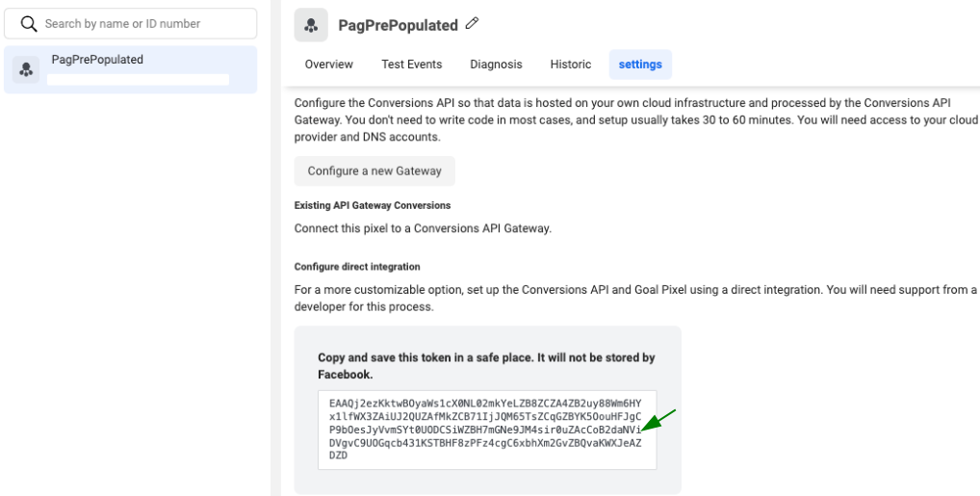The width and height of the screenshot is (980, 496).
Task: Click the Copy and save this token notice
Action: coord(486,366)
